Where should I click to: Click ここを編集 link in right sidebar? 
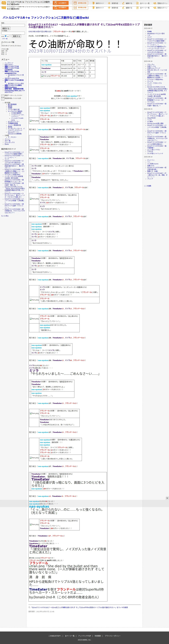[x=148, y=186]
